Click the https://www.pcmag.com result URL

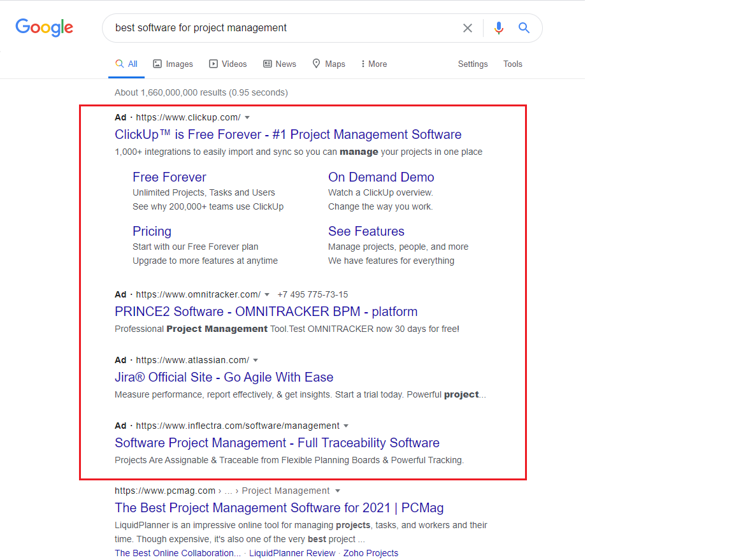tap(165, 491)
